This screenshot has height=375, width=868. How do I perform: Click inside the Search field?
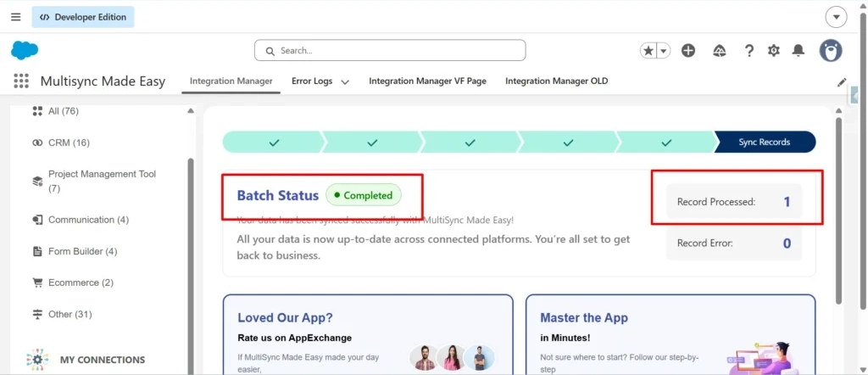point(390,50)
